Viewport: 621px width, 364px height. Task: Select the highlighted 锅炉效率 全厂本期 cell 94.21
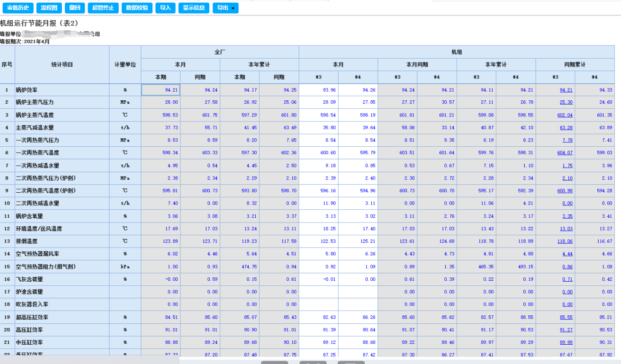pyautogui.click(x=161, y=90)
